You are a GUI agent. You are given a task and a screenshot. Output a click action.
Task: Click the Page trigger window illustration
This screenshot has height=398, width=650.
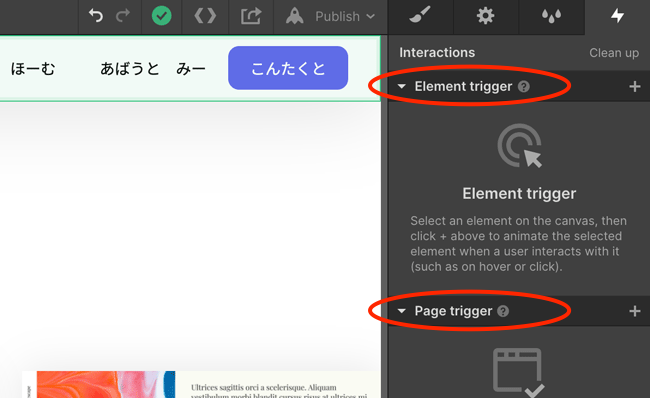coord(518,372)
